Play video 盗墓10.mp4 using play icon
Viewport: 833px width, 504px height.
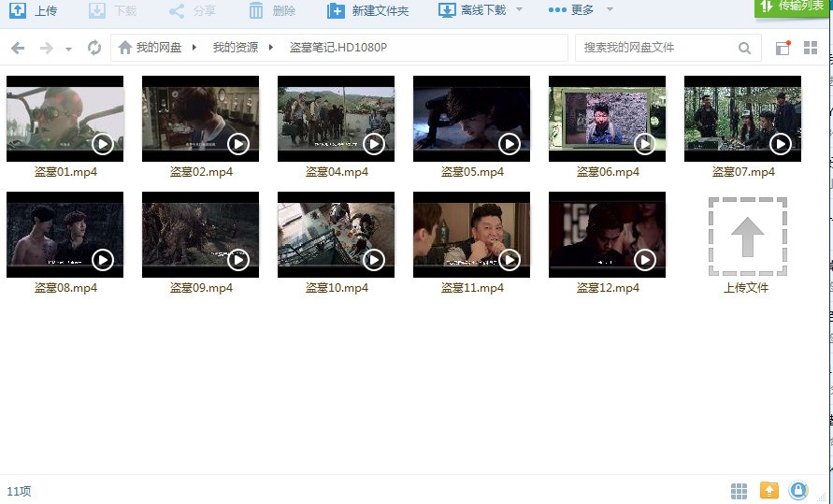pos(373,260)
